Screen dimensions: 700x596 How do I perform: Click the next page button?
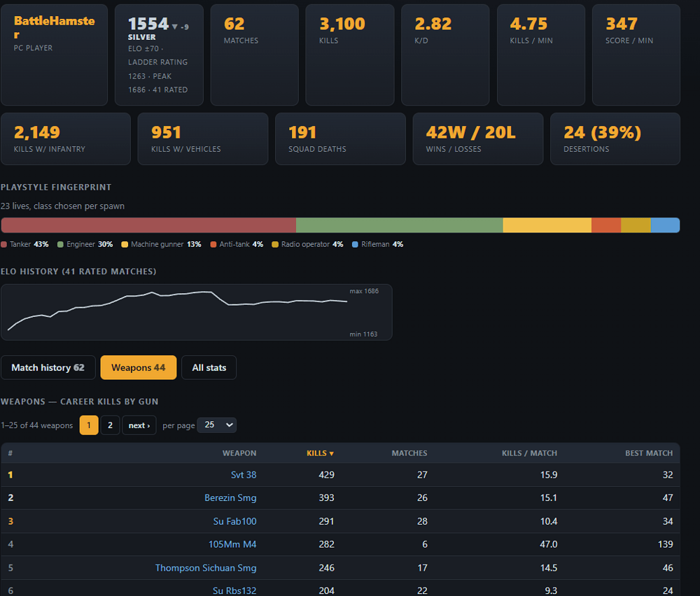pyautogui.click(x=139, y=425)
